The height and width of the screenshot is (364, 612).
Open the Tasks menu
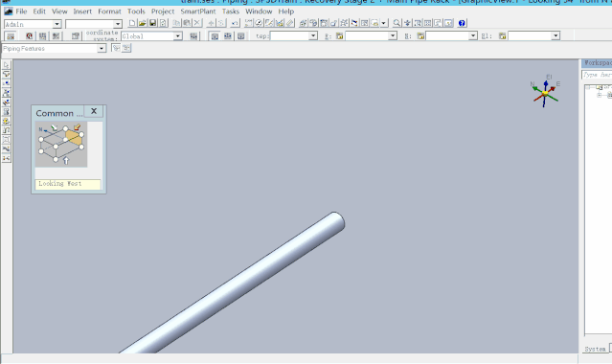pyautogui.click(x=230, y=11)
